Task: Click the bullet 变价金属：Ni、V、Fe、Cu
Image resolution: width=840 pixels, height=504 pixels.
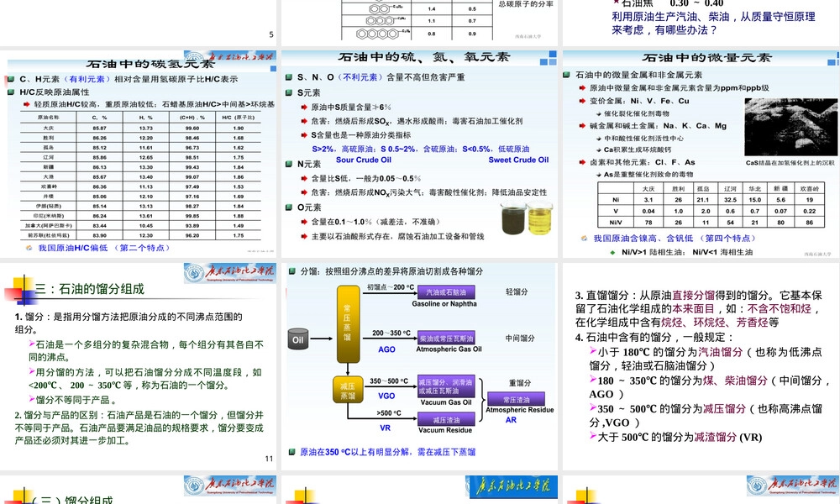Action: (639, 101)
